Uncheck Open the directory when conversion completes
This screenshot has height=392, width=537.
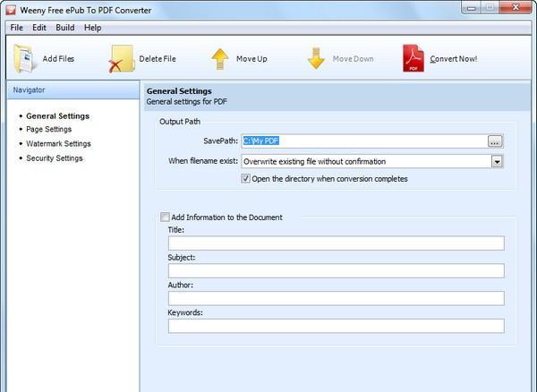[x=245, y=179]
